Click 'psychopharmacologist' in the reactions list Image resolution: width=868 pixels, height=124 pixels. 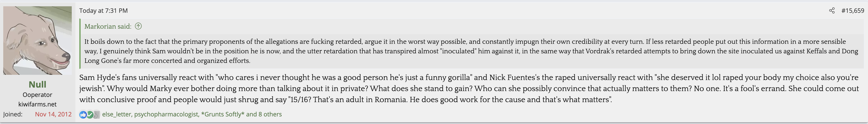point(166,114)
